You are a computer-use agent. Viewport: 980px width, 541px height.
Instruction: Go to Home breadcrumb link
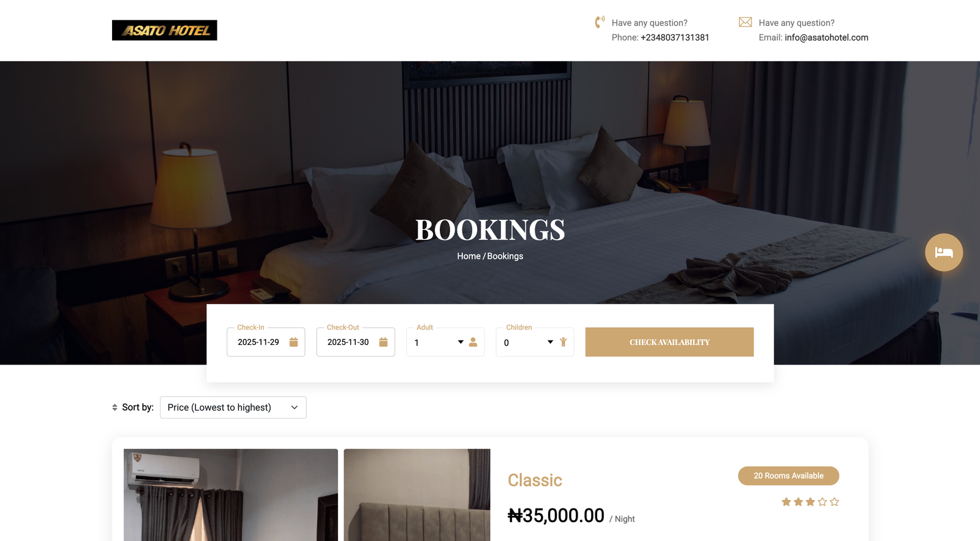pos(469,256)
